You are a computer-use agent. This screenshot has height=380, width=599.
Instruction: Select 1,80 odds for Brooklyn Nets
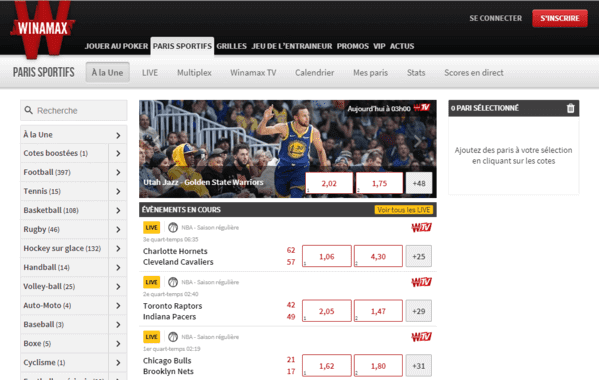[378, 365]
